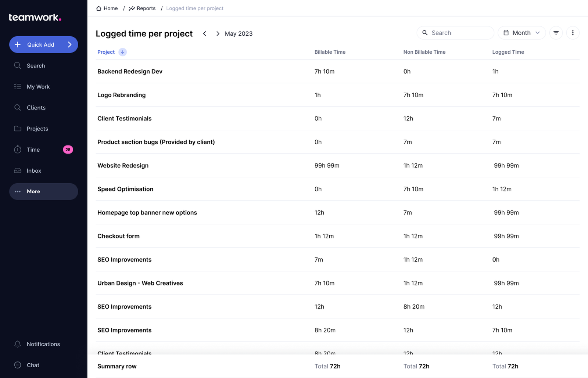Image resolution: width=588 pixels, height=378 pixels.
Task: Click Summary row label
Action: (x=117, y=366)
